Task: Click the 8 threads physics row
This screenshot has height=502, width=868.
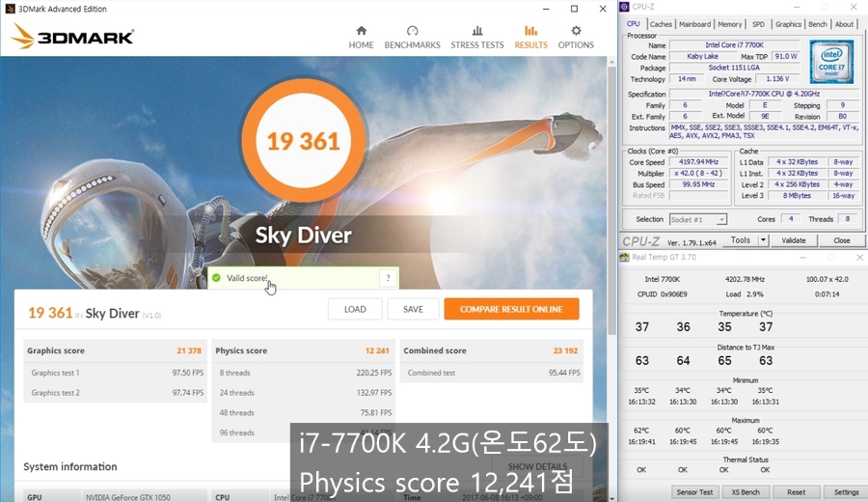Action: (304, 373)
